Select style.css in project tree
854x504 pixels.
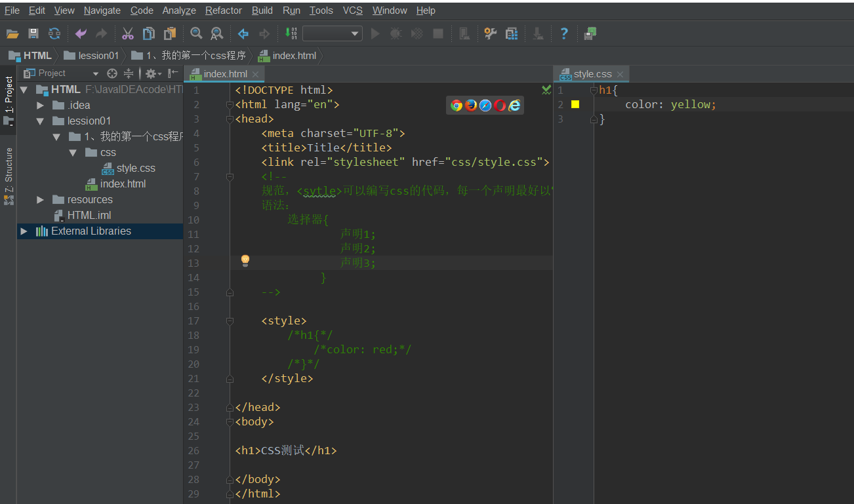click(129, 168)
